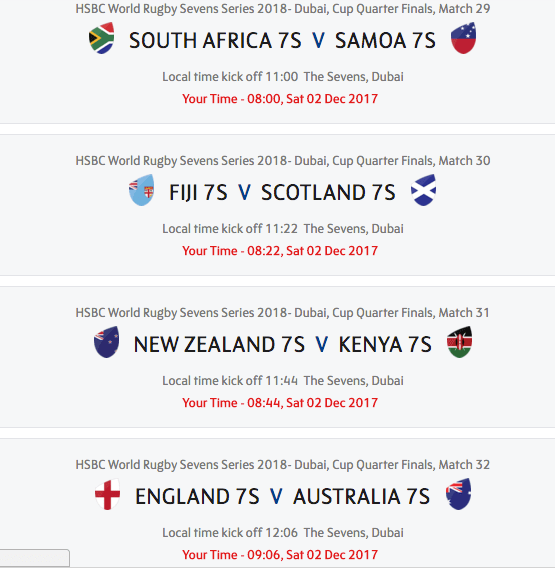555x568 pixels.
Task: Open the Match 29 quarter final heading
Action: pyautogui.click(x=283, y=9)
